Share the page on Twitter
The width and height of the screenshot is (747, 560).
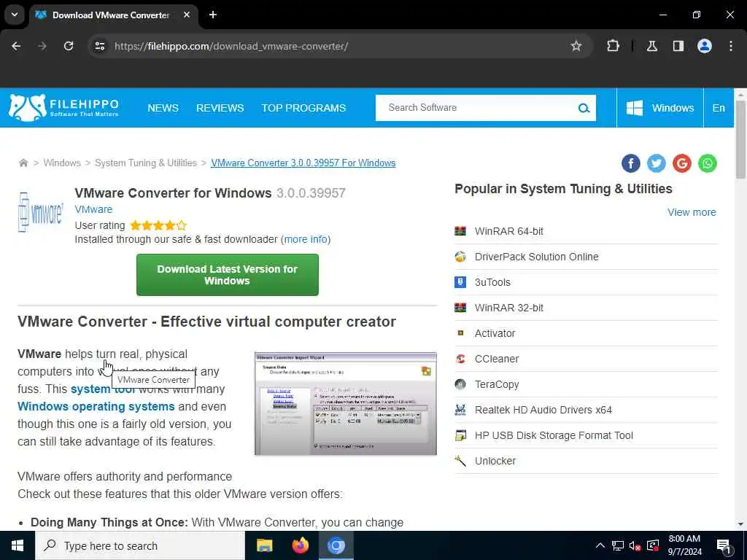tap(656, 163)
